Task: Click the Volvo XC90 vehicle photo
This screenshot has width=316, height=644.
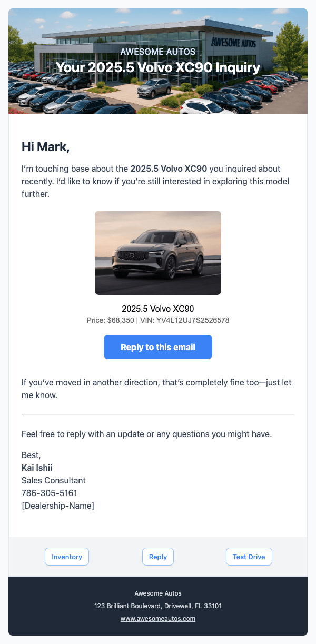Action: (x=158, y=253)
